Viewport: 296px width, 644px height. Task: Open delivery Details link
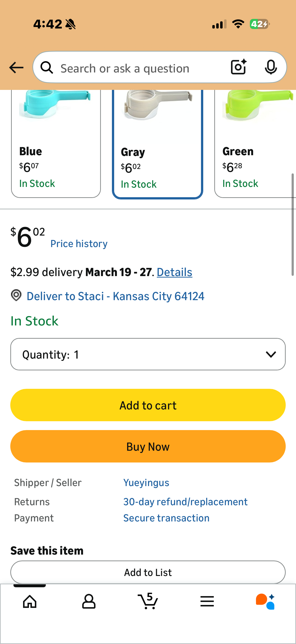[174, 272]
